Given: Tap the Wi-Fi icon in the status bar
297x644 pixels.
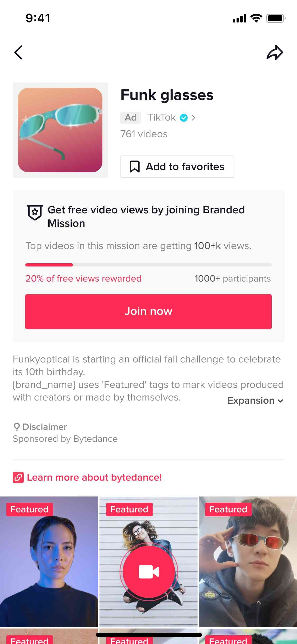Looking at the screenshot, I should click(255, 18).
